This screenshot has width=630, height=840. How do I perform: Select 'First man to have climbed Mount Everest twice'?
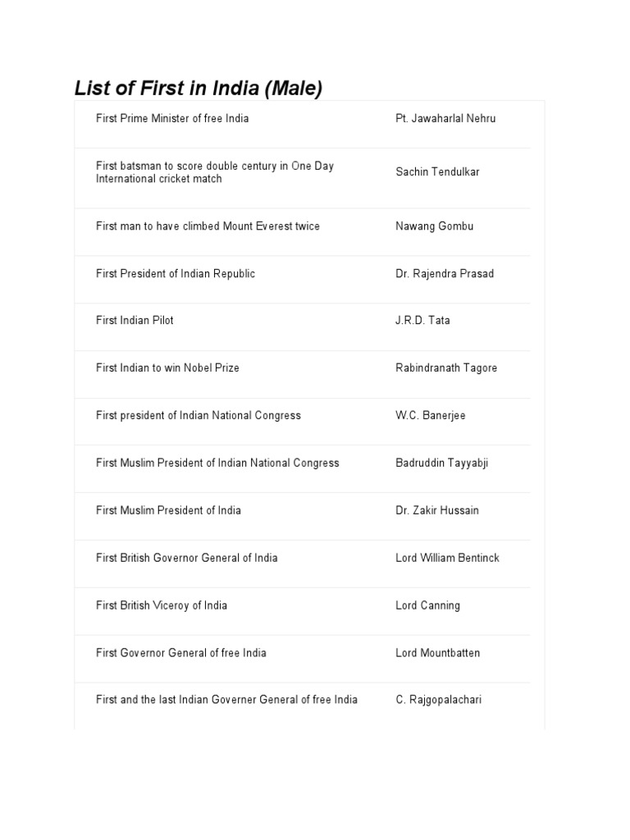pyautogui.click(x=208, y=226)
